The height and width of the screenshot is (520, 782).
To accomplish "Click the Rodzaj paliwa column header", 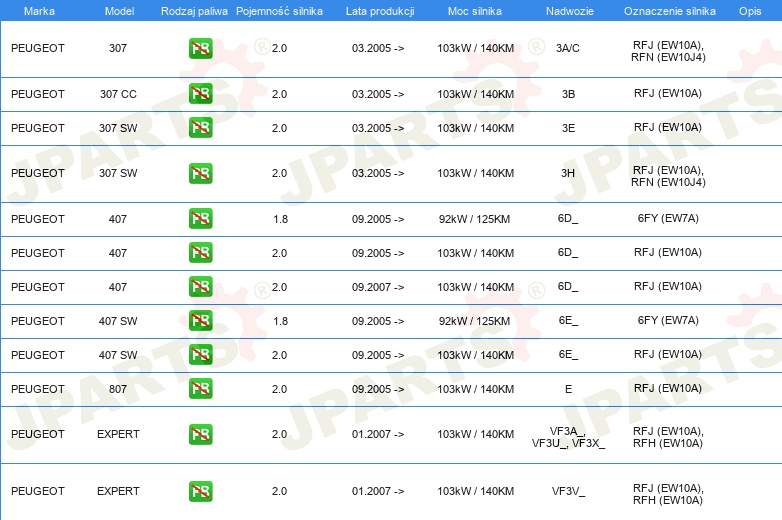I will point(194,11).
